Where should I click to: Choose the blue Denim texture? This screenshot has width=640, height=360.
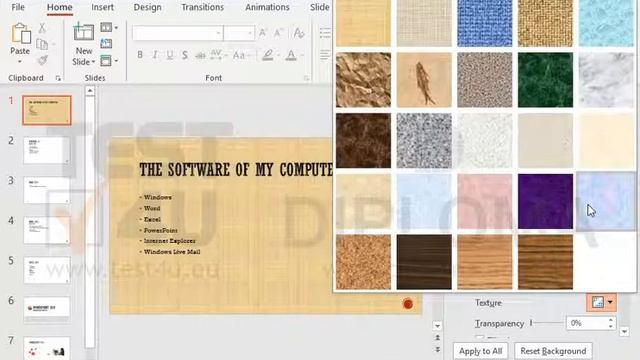pyautogui.click(x=484, y=23)
